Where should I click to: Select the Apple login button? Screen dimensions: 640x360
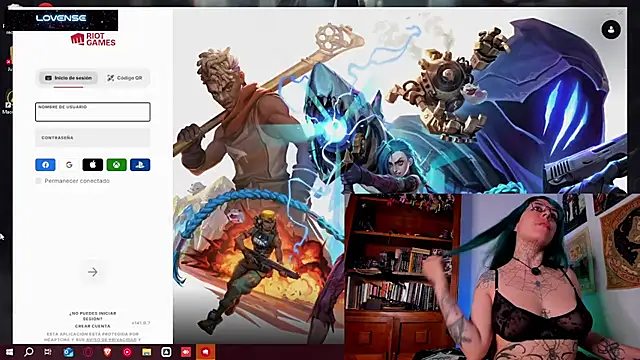[x=93, y=165]
